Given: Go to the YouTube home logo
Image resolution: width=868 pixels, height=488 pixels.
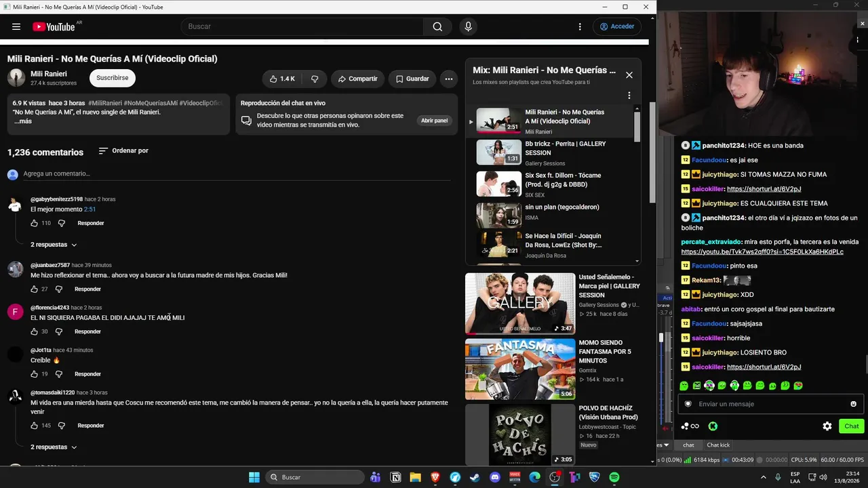Looking at the screenshot, I should [x=54, y=26].
